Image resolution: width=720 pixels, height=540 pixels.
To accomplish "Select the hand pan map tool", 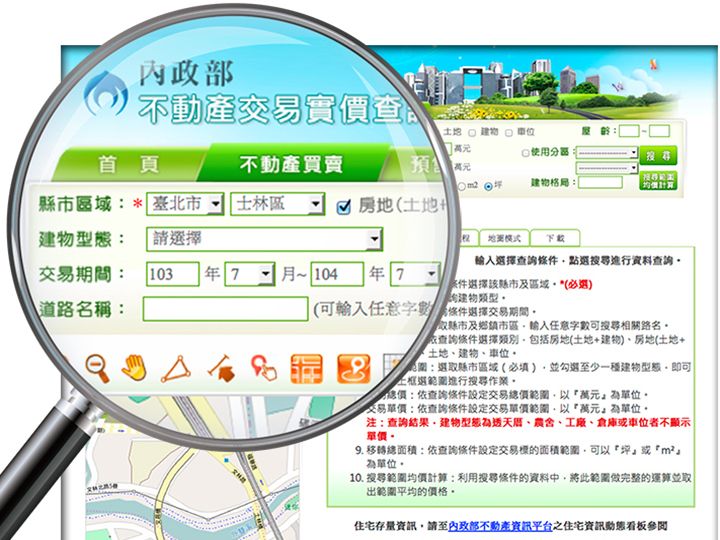I will 135,367.
